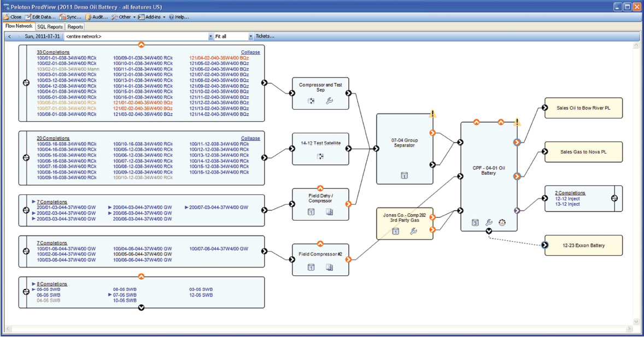This screenshot has width=644, height=337.
Task: Click the Audit icon in the toolbar
Action: click(96, 17)
